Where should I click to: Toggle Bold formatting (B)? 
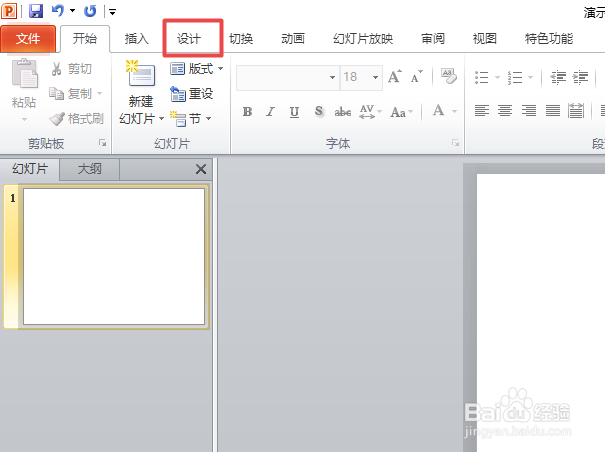(x=247, y=112)
